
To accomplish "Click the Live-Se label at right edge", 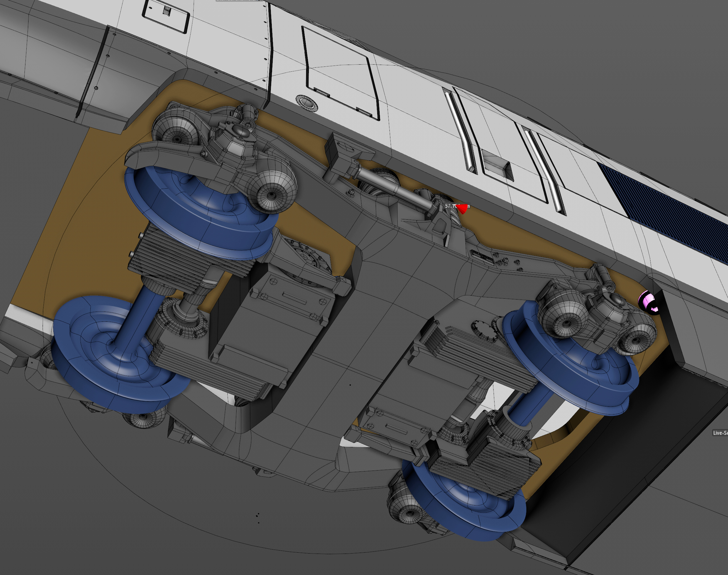I will [x=721, y=433].
